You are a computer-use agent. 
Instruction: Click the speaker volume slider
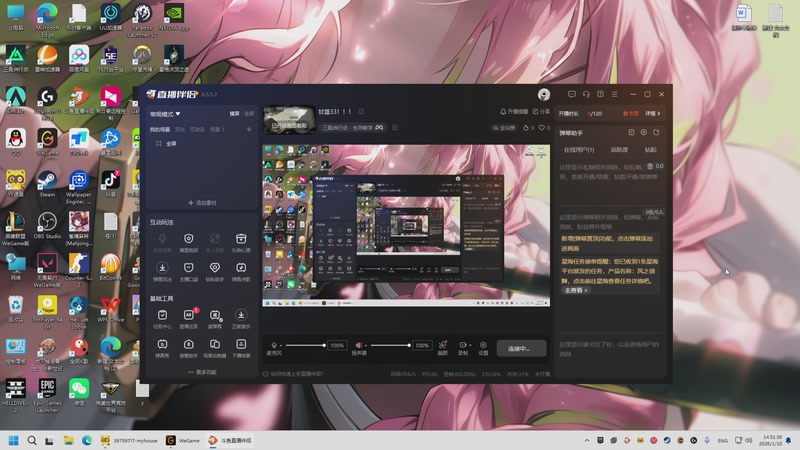click(390, 345)
